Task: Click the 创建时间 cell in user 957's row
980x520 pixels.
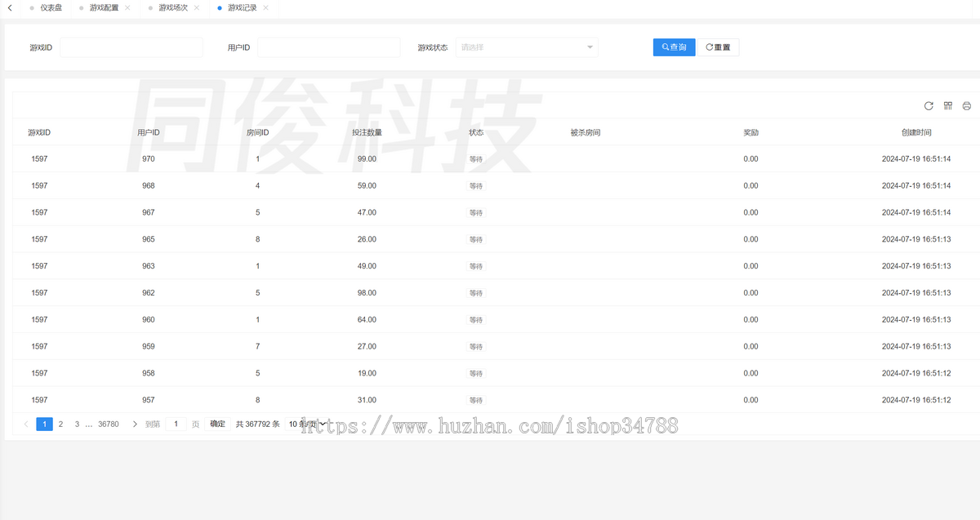Action: click(916, 400)
